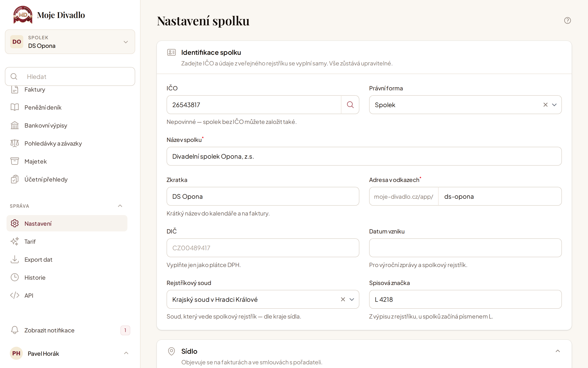Collapse the Správa sidebar section
588x368 pixels.
pyautogui.click(x=120, y=206)
